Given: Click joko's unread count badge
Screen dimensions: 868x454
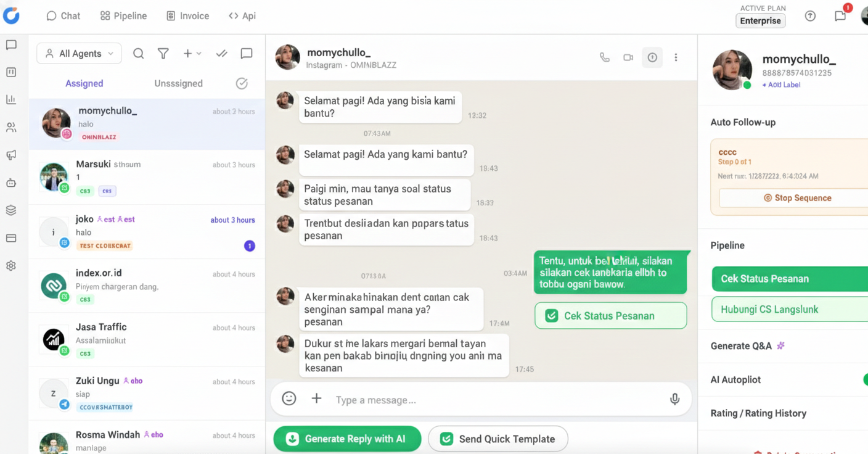Looking at the screenshot, I should coord(250,246).
